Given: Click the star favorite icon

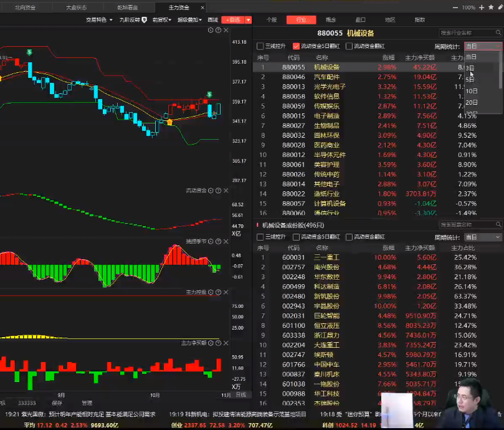Looking at the screenshot, I should coord(491,7).
